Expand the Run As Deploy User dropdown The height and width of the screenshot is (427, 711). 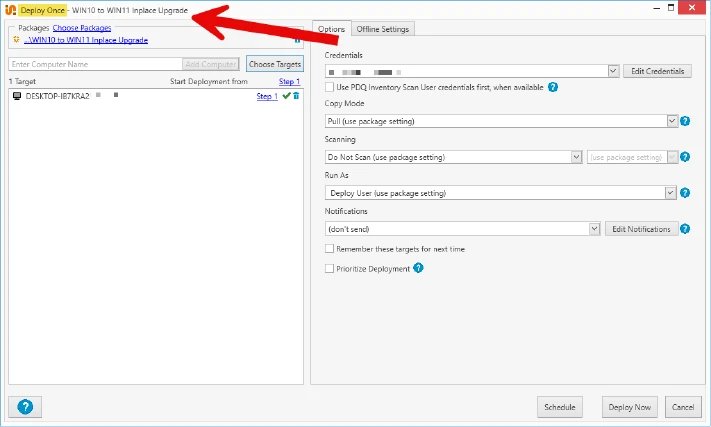[x=670, y=193]
